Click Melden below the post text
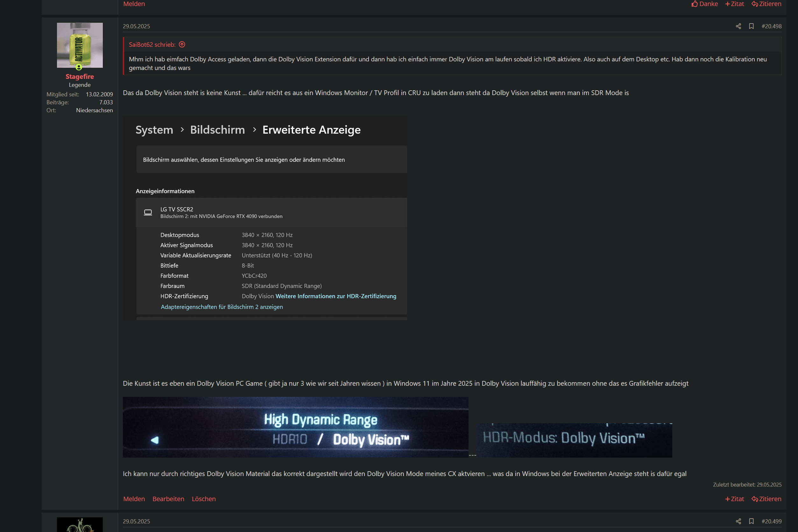 (x=134, y=499)
